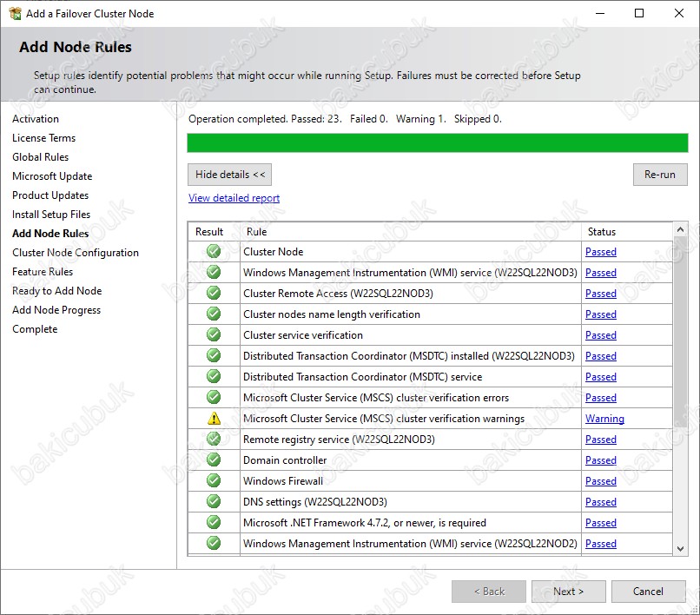Sort the table by the Rule column header
This screenshot has width=700, height=615.
click(x=257, y=232)
